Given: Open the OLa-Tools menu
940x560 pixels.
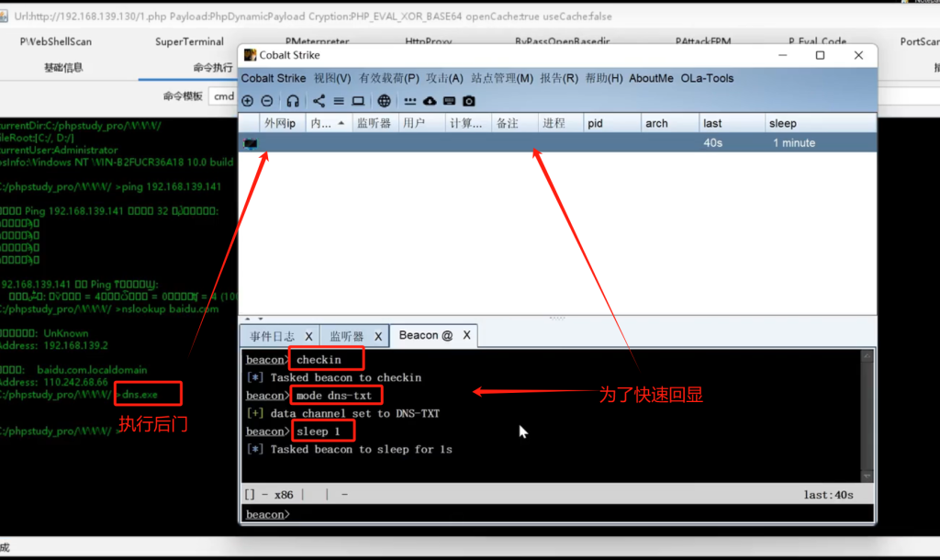Looking at the screenshot, I should coord(707,78).
